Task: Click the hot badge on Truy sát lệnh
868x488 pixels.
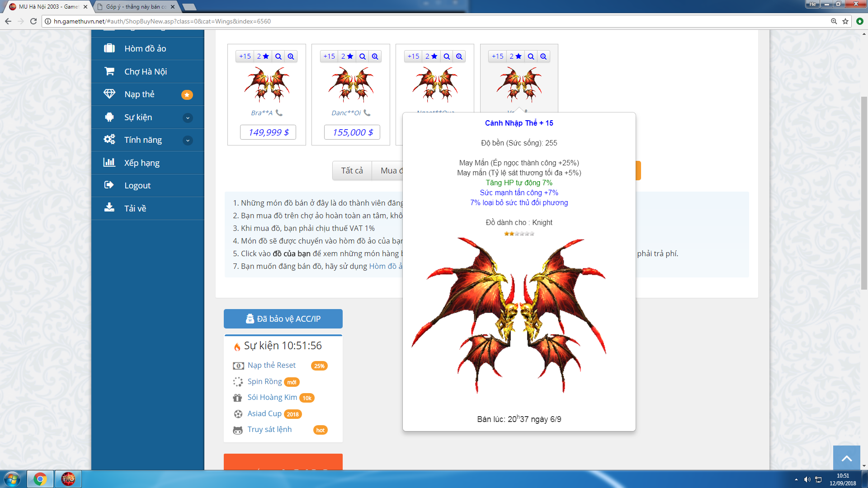Action: click(x=320, y=430)
